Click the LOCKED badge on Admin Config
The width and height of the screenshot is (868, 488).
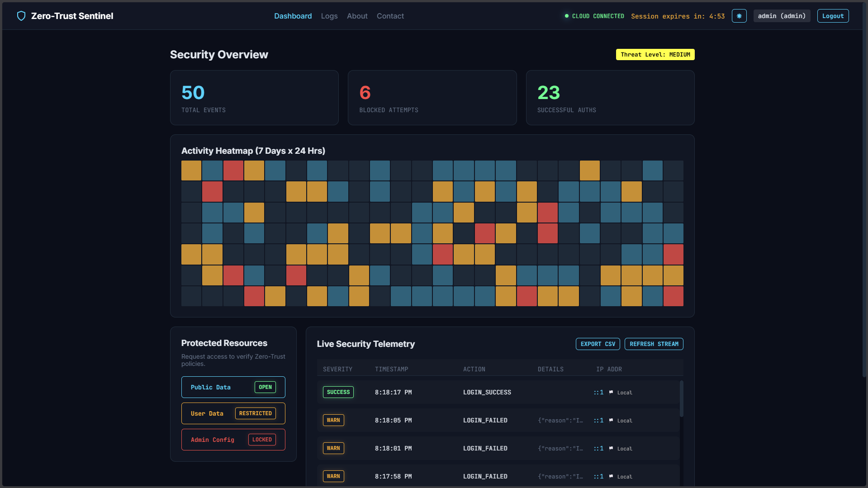[262, 440]
